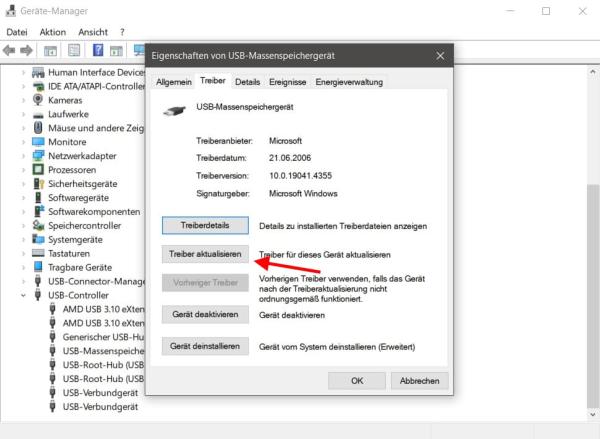This screenshot has width=600, height=439.
Task: Click the Treiber aktualisieren button
Action: coord(204,255)
